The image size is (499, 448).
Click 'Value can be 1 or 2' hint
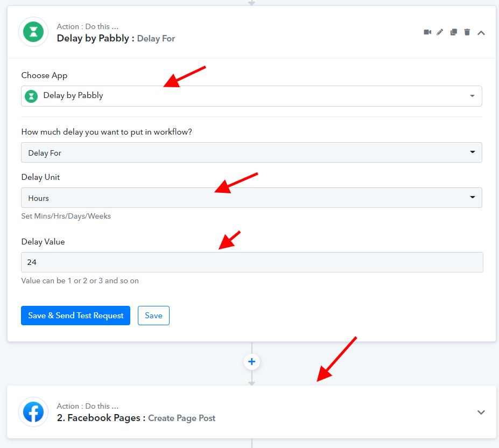point(80,281)
